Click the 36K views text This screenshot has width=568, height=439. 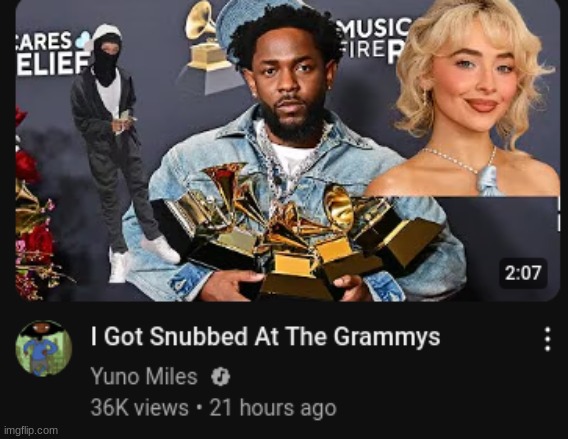click(x=139, y=408)
